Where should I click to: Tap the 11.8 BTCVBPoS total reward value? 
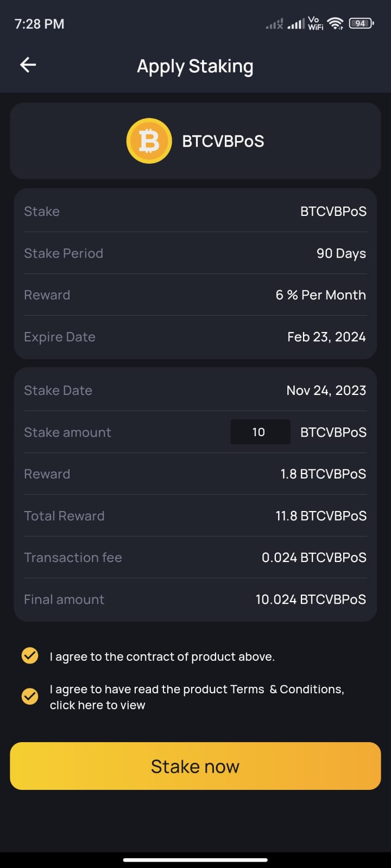[320, 516]
